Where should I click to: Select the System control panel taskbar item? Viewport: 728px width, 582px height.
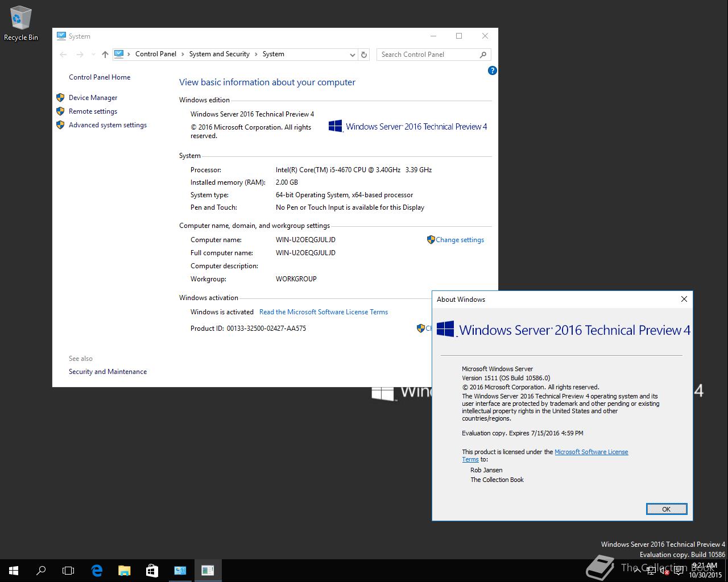tap(180, 570)
